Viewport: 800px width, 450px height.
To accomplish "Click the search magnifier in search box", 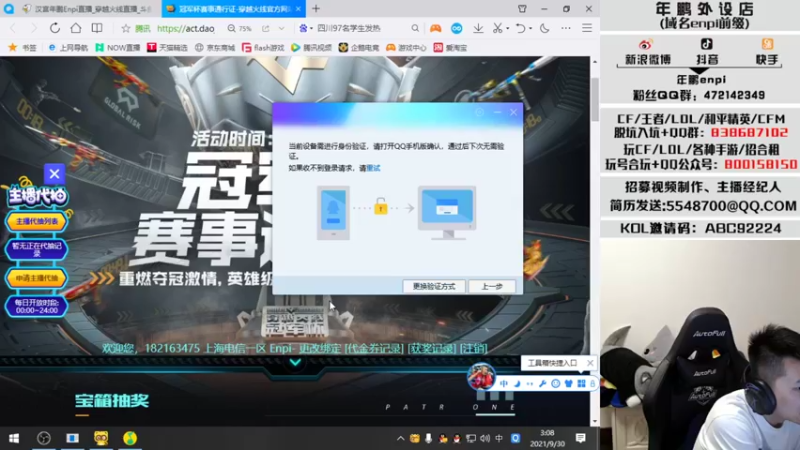I will coord(415,29).
